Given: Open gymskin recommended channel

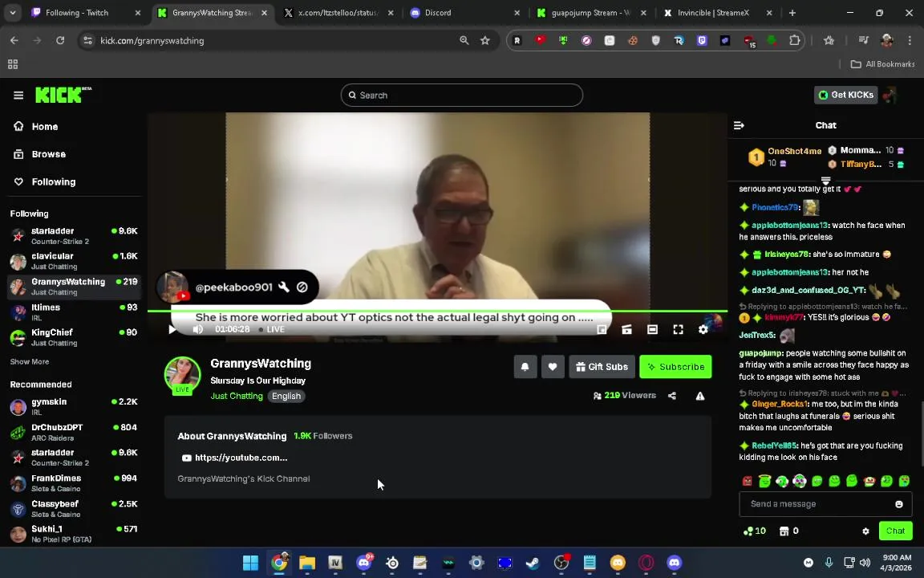Looking at the screenshot, I should point(75,406).
